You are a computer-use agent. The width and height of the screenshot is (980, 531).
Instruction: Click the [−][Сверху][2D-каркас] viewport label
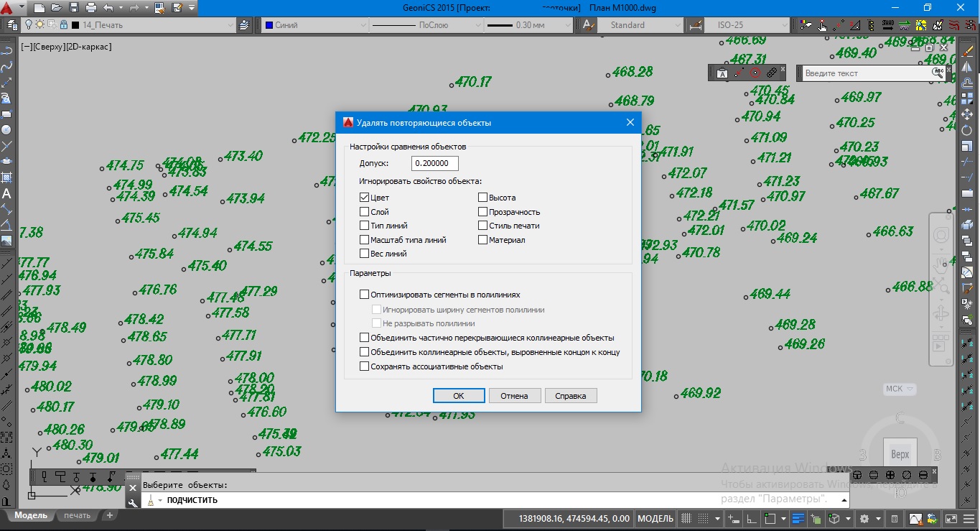[x=66, y=47]
